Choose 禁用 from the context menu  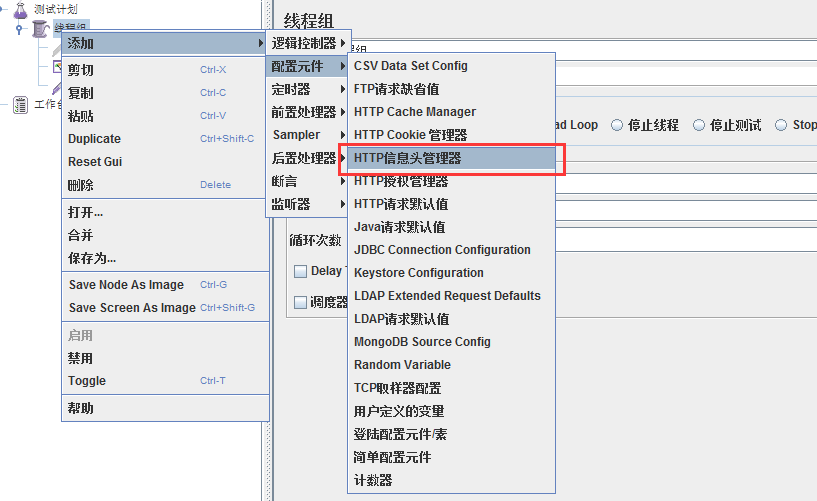click(165, 358)
